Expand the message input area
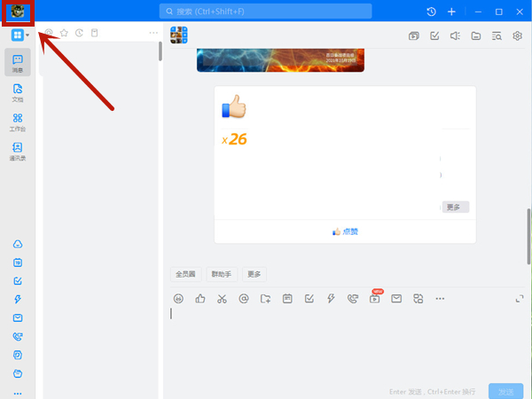Screen dimensions: 532x399 pyautogui.click(x=520, y=299)
